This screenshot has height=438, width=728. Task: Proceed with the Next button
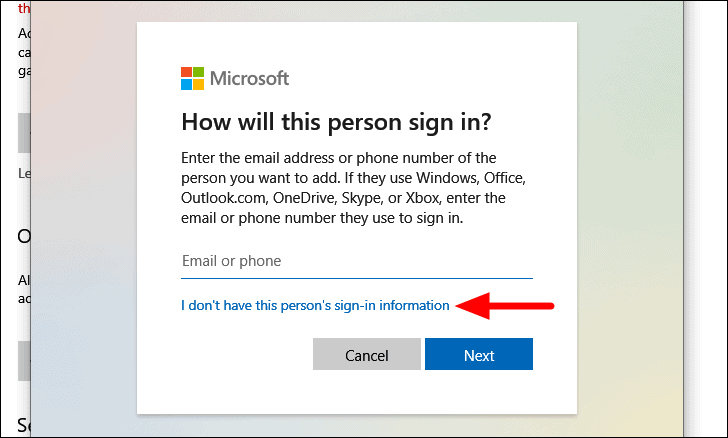[x=479, y=354]
